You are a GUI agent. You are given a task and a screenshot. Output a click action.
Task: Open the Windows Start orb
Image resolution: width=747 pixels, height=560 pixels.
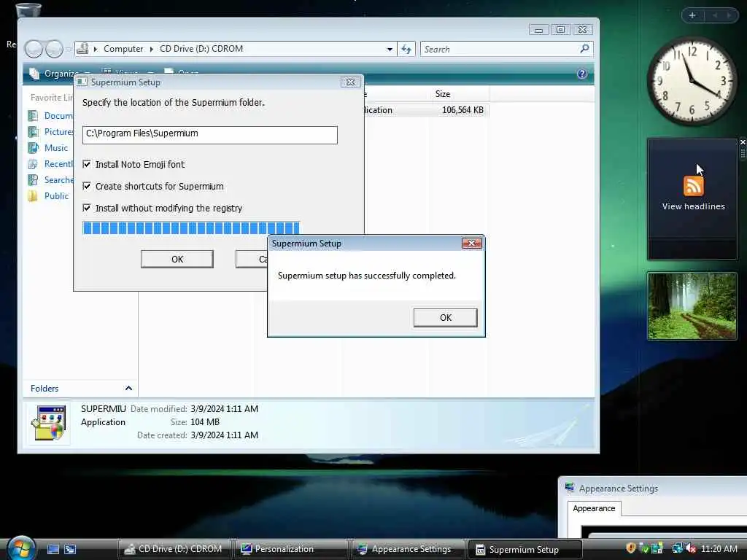coord(20,548)
